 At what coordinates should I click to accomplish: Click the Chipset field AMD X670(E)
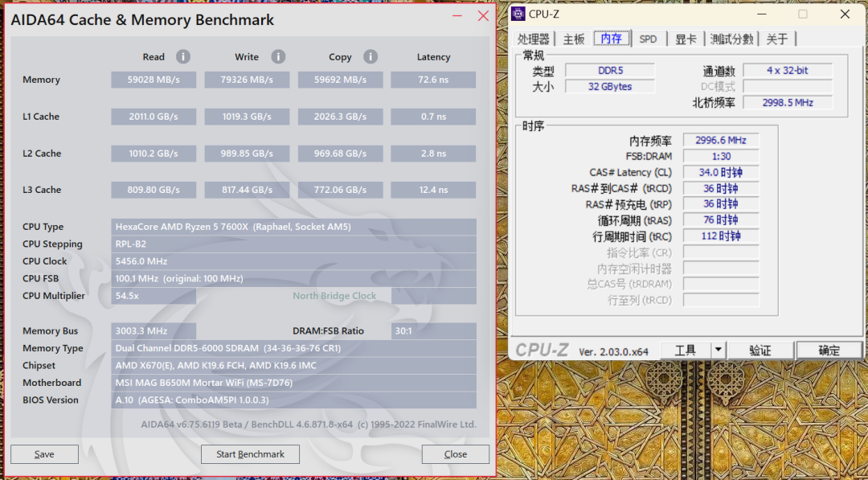click(x=293, y=365)
